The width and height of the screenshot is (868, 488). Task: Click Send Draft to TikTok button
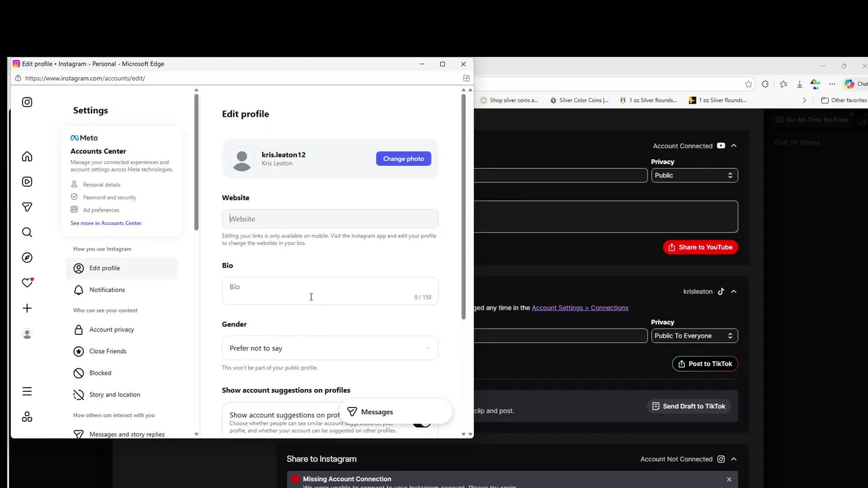click(688, 406)
